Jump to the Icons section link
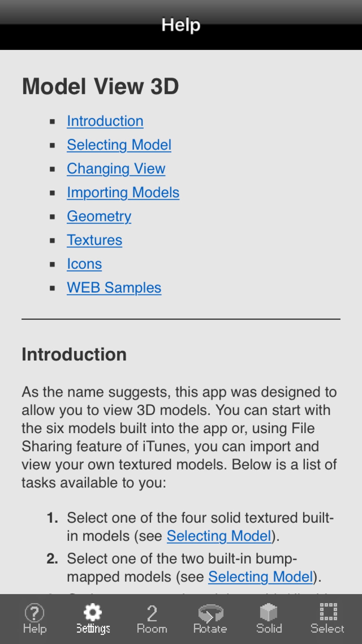362x644 pixels. click(x=84, y=264)
